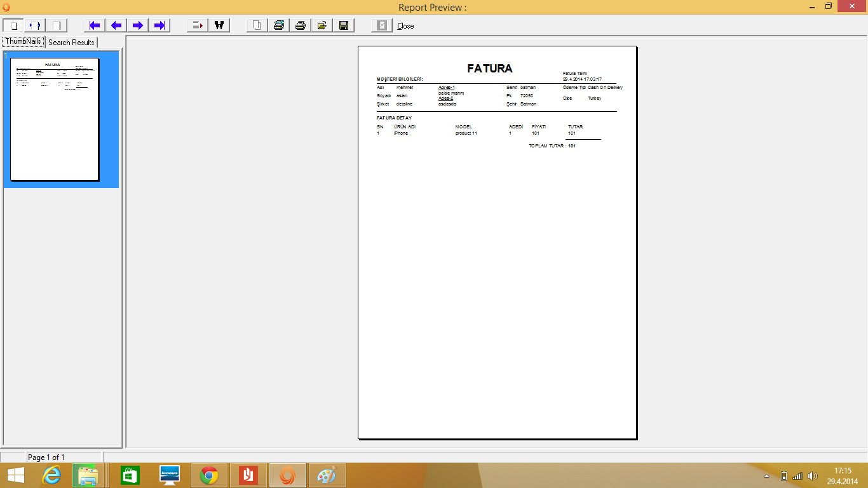
Task: Click the binoculars search icon
Action: 219,25
